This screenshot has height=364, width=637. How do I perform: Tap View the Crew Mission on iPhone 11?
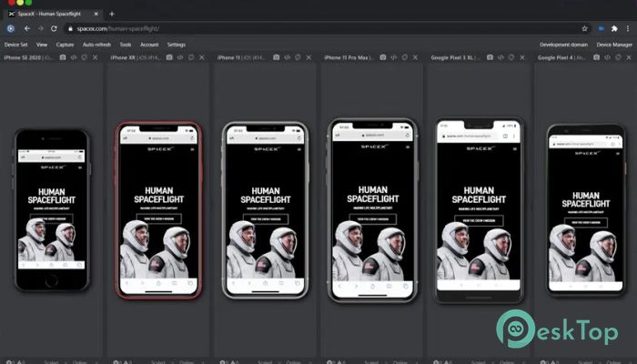(x=266, y=219)
